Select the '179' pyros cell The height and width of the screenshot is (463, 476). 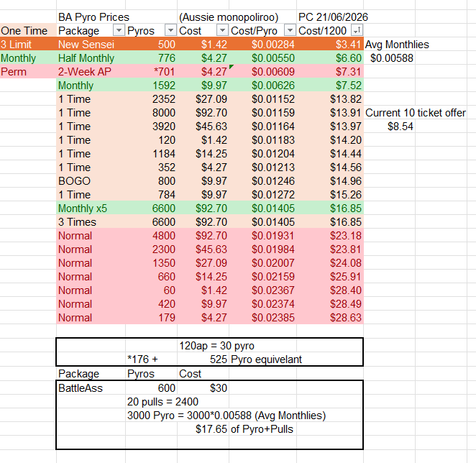(x=151, y=318)
